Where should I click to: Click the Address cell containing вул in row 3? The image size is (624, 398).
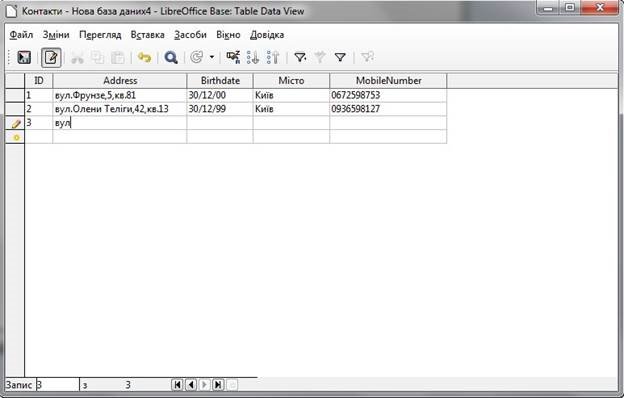coord(120,123)
